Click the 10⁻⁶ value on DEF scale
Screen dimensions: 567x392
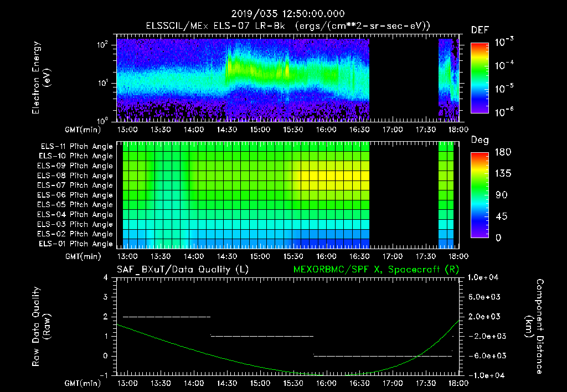click(504, 112)
